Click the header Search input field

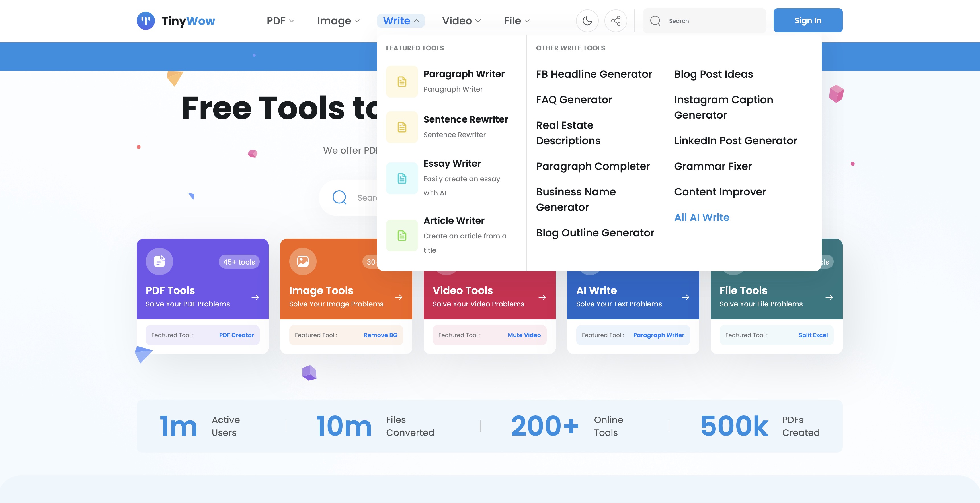pyautogui.click(x=705, y=20)
